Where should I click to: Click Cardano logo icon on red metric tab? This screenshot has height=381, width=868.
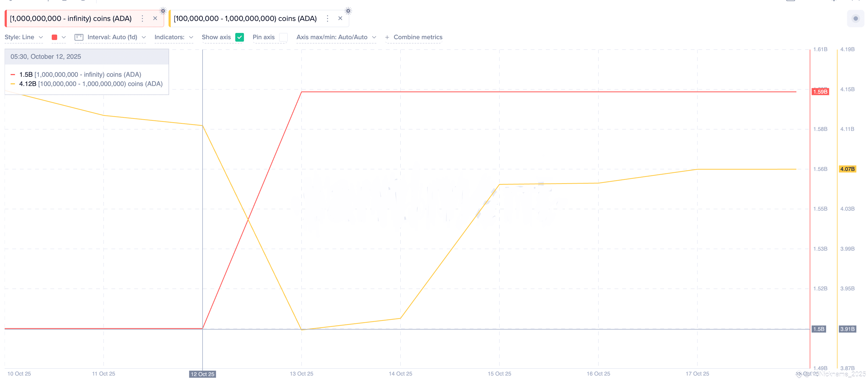163,11
